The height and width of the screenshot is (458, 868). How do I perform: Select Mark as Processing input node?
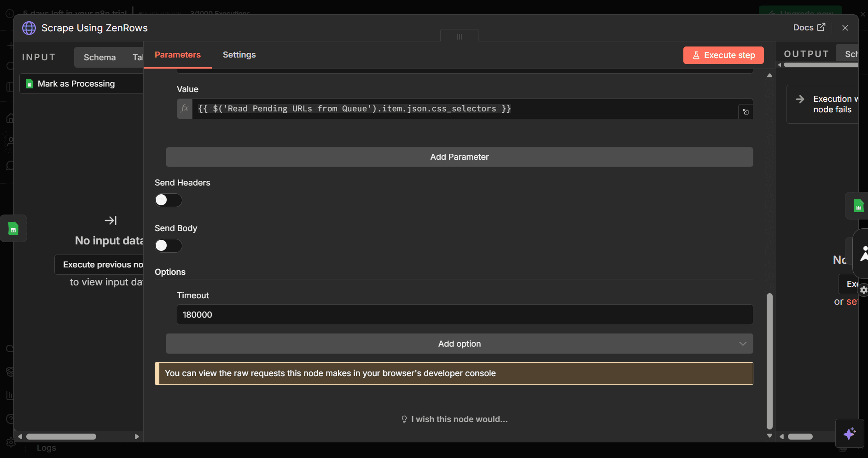[x=82, y=84]
